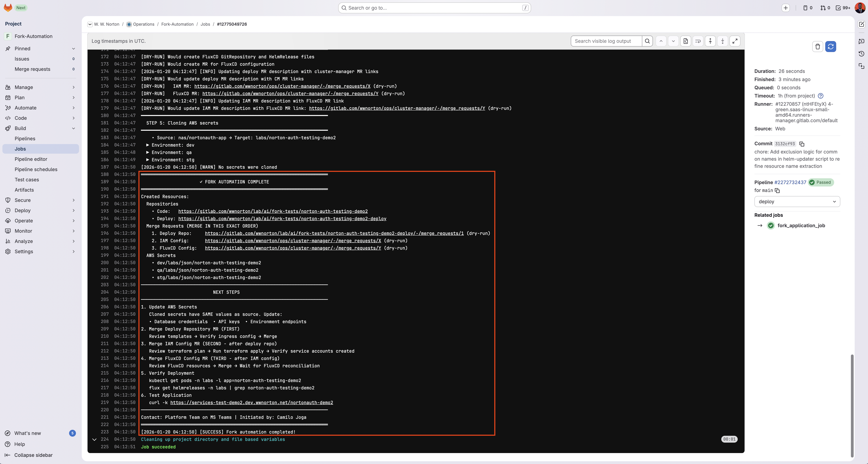Viewport: 868px width, 464px height.
Task: Select Jobs in the sidebar
Action: (x=40, y=149)
